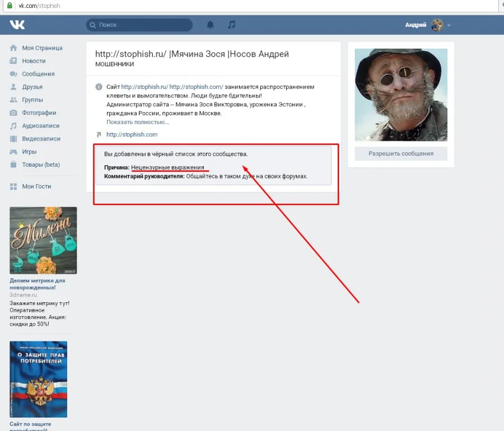Open Фотографии section
Image resolution: width=504 pixels, height=431 pixels.
pyautogui.click(x=39, y=113)
